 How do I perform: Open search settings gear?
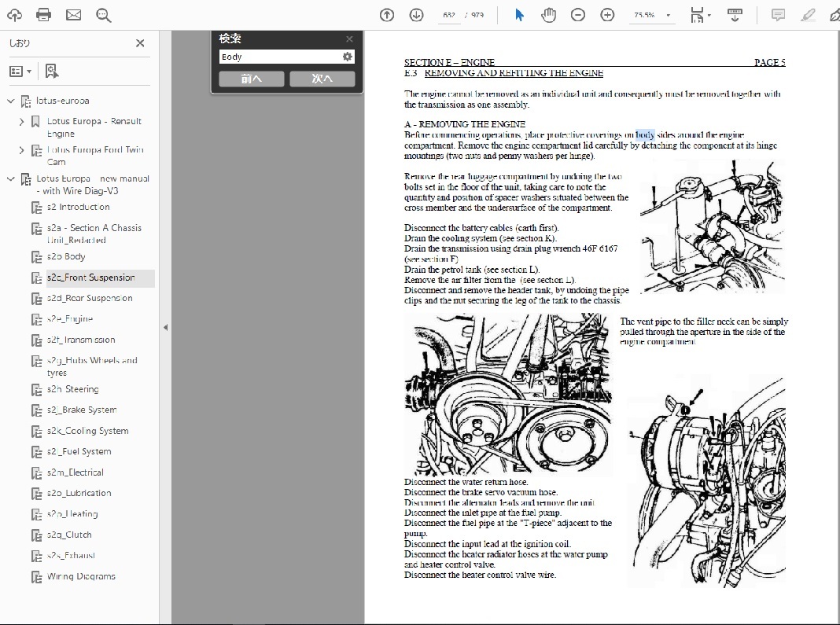(x=348, y=57)
